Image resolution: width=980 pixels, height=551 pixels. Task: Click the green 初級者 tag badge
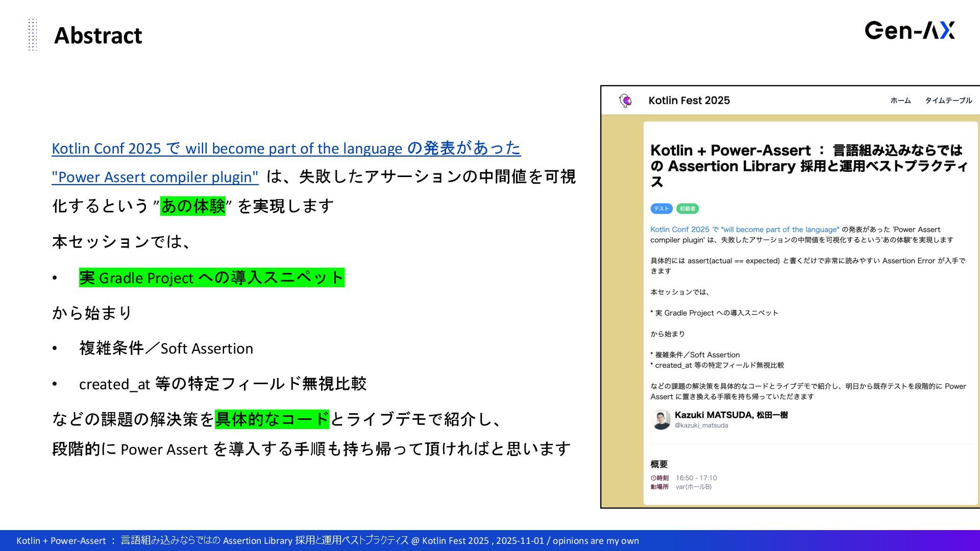pyautogui.click(x=687, y=209)
